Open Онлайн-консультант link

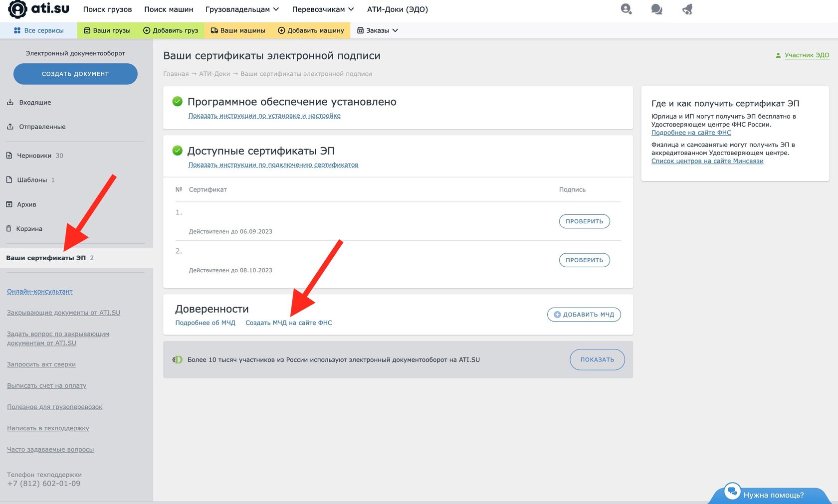coord(40,292)
